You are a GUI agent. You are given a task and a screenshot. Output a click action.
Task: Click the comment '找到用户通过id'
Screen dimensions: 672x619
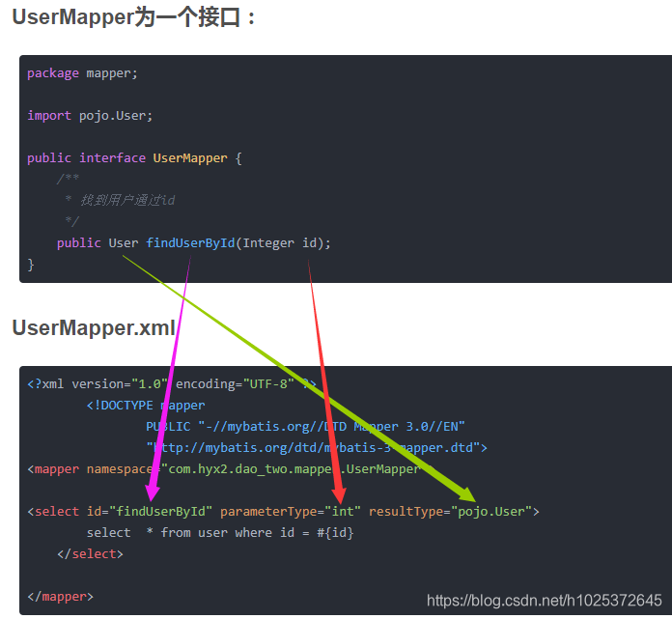[x=127, y=200]
